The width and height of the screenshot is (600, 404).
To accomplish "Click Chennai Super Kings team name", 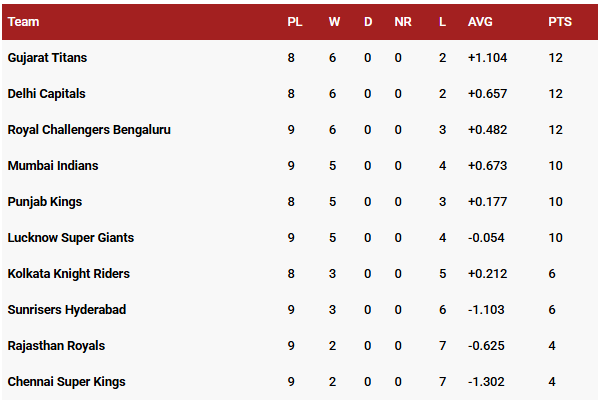I will (66, 382).
